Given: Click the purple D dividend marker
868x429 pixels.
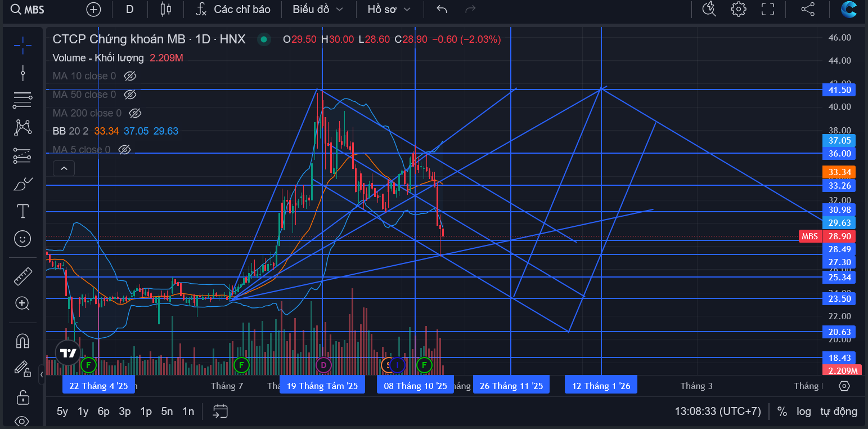Looking at the screenshot, I should 323,365.
